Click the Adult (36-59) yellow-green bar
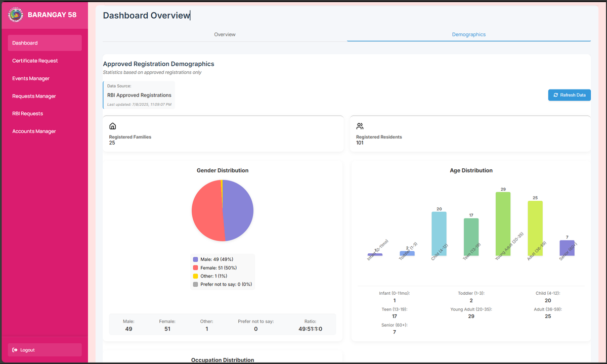The image size is (607, 364). 535,229
